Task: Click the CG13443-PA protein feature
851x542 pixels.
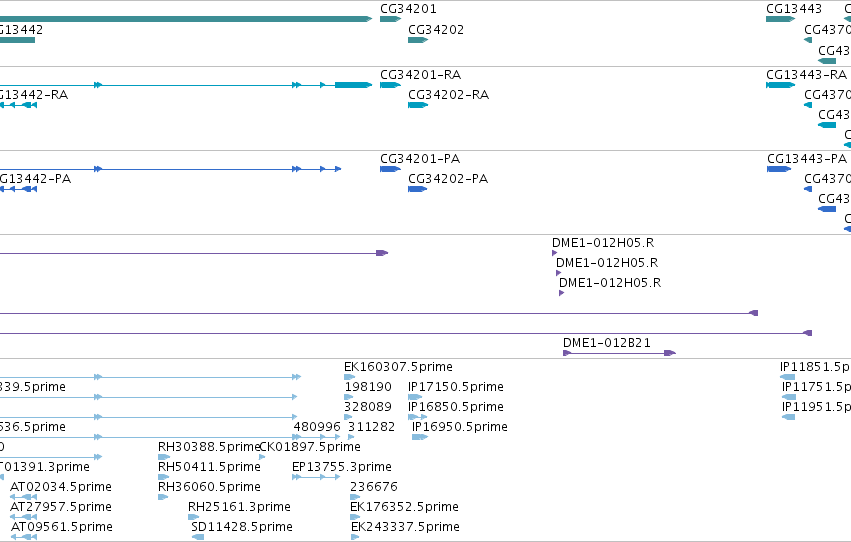Action: [x=779, y=169]
